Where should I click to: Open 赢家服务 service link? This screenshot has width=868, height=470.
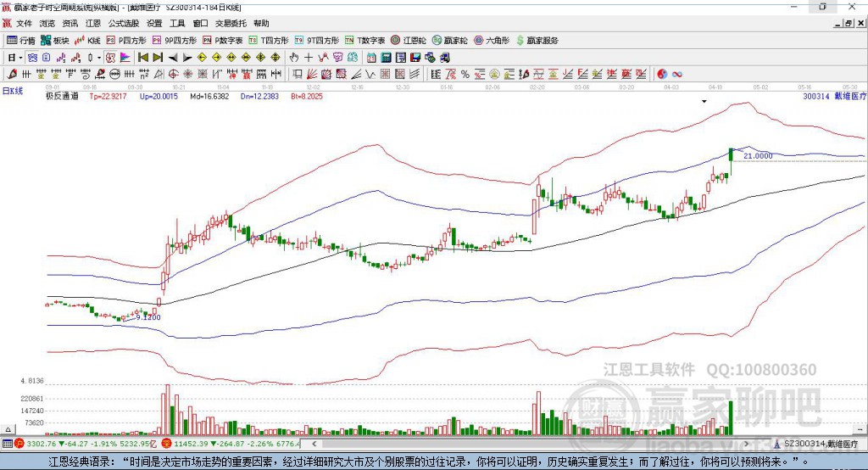[x=537, y=41]
